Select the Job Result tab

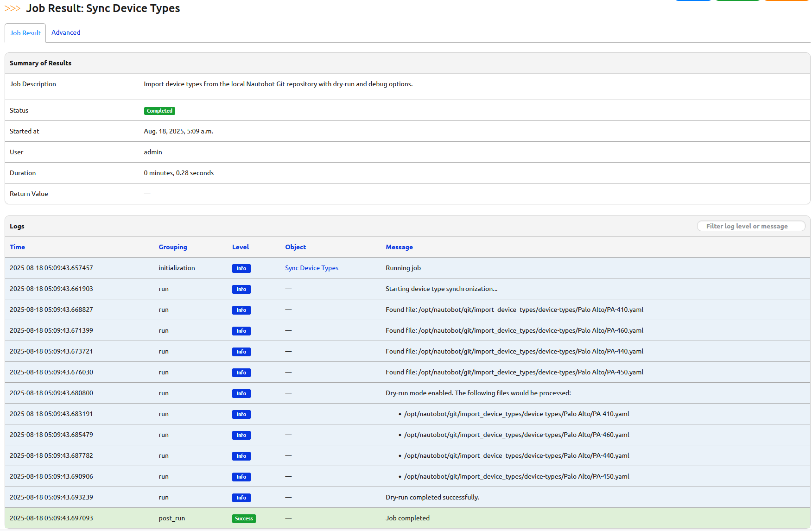[x=25, y=33]
